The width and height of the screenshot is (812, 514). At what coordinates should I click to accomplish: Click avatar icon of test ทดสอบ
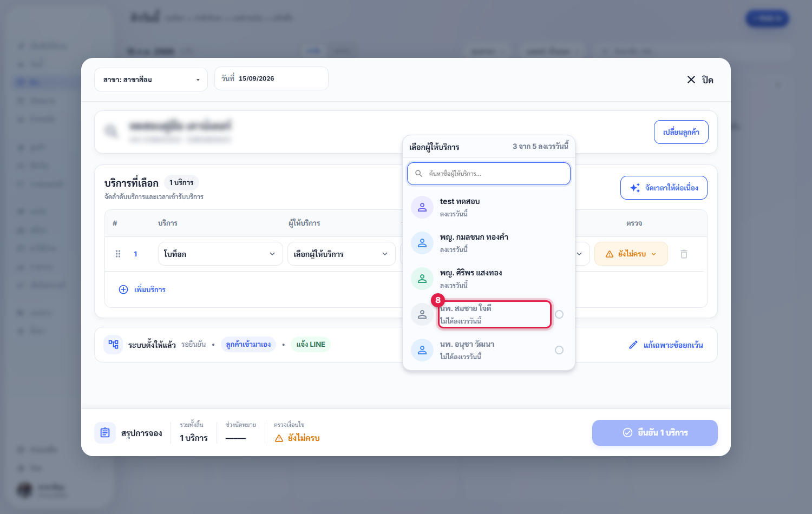tap(422, 207)
